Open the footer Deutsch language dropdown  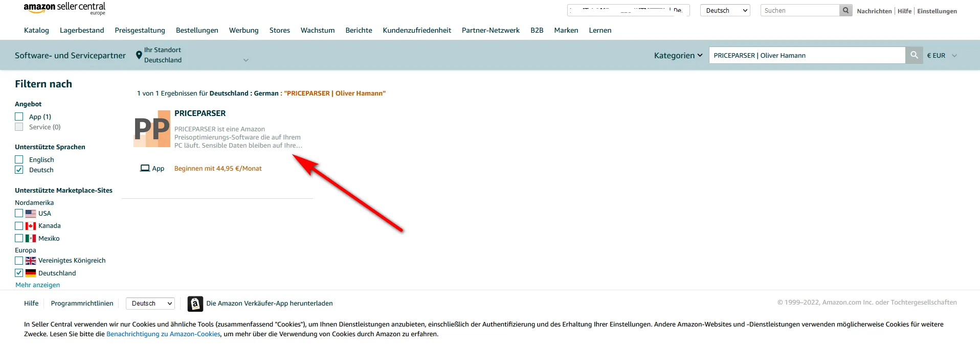coord(150,304)
